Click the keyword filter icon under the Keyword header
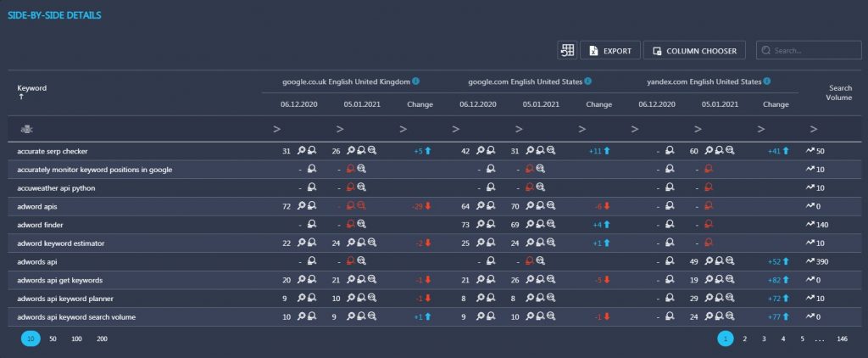 point(25,129)
